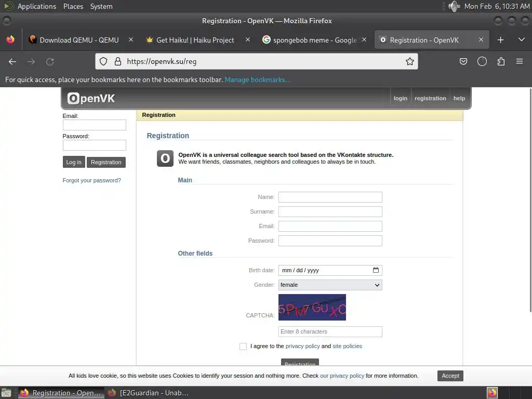The width and height of the screenshot is (532, 399).
Task: Focus the registration form Email field
Action: (x=330, y=227)
